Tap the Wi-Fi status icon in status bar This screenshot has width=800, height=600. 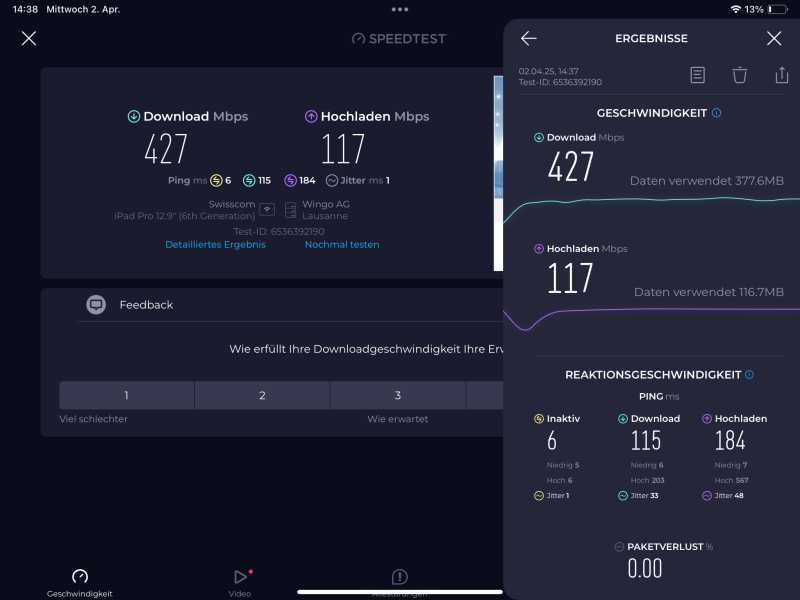tap(736, 9)
